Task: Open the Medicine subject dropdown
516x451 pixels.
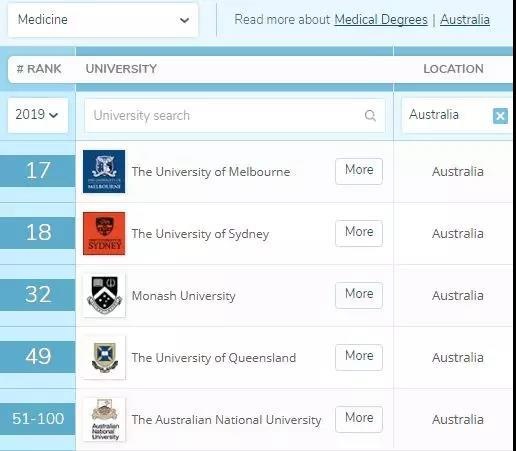Action: [x=103, y=20]
